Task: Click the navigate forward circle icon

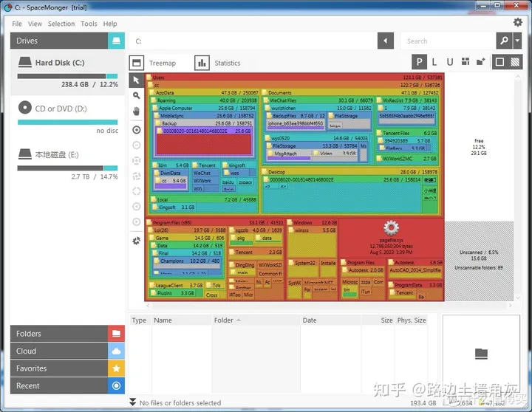Action: click(x=137, y=222)
